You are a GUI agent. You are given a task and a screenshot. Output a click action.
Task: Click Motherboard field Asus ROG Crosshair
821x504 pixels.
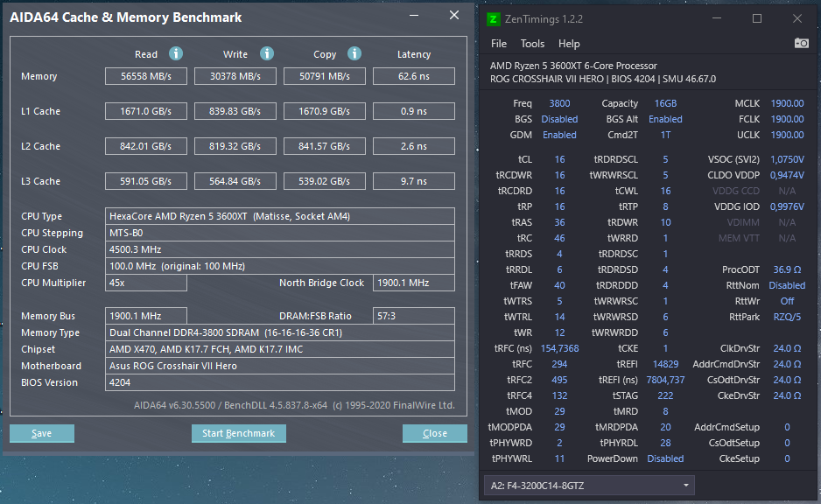(x=279, y=367)
